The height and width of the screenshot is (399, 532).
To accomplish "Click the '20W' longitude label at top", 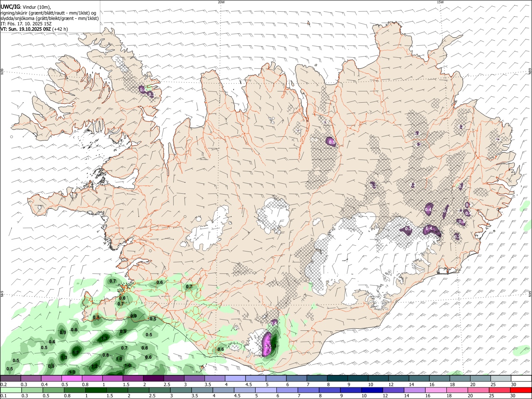I will 221,2.
